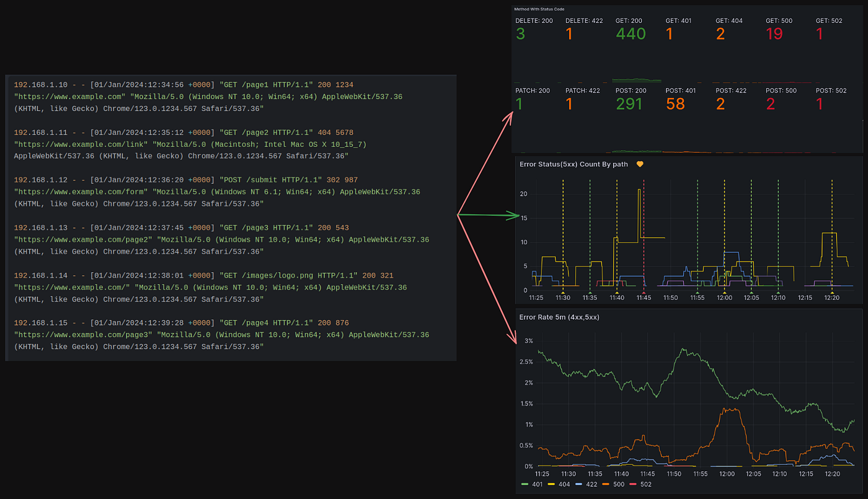
Task: Click the DELETE: 422 stat value
Action: click(x=569, y=33)
